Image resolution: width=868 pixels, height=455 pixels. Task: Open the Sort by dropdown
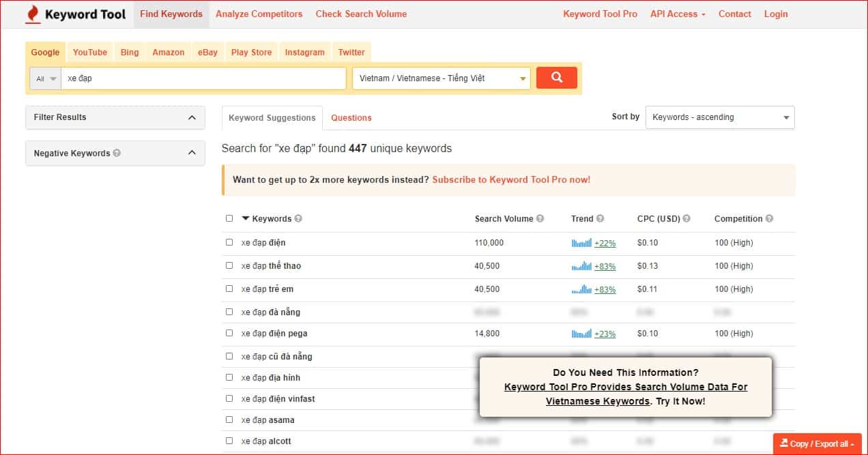[x=719, y=117]
